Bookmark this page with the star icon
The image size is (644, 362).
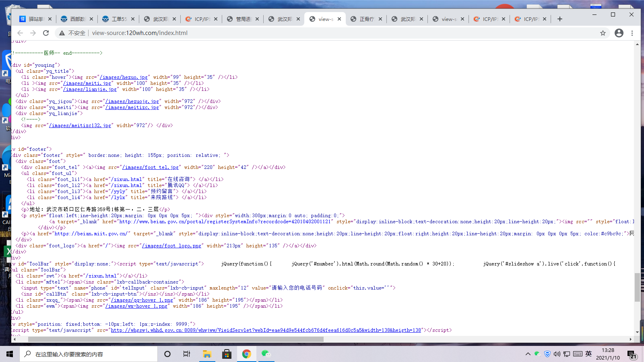click(x=603, y=33)
